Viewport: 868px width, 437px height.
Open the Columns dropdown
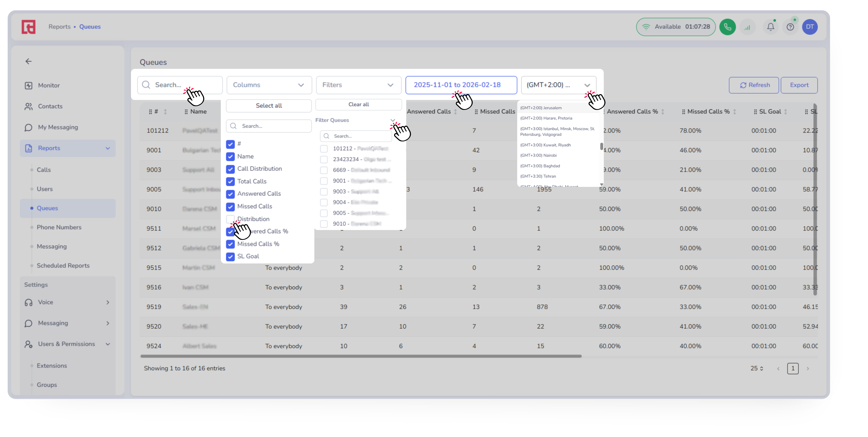click(269, 85)
